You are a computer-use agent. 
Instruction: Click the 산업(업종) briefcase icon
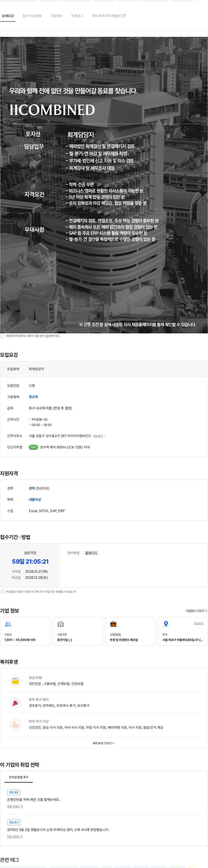click(113, 624)
